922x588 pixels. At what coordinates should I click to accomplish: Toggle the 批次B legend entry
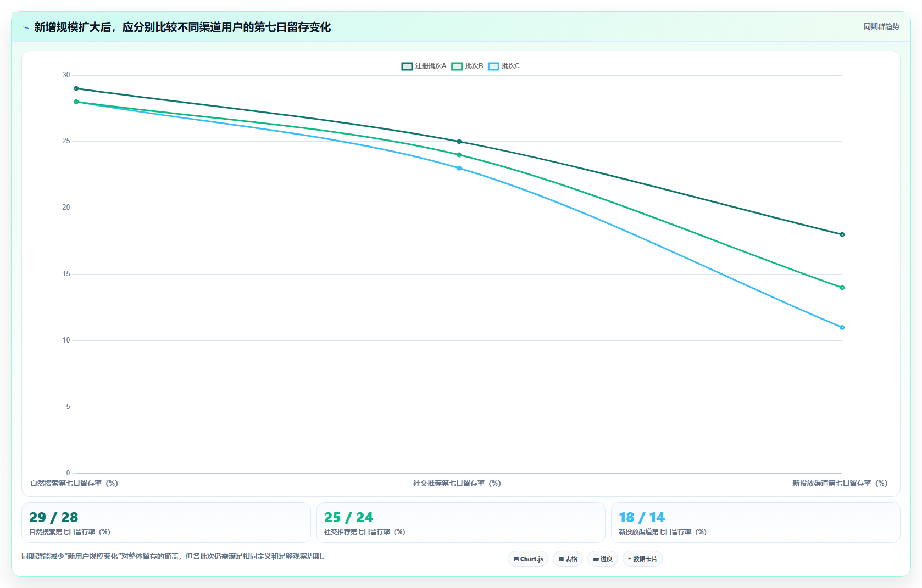(467, 66)
